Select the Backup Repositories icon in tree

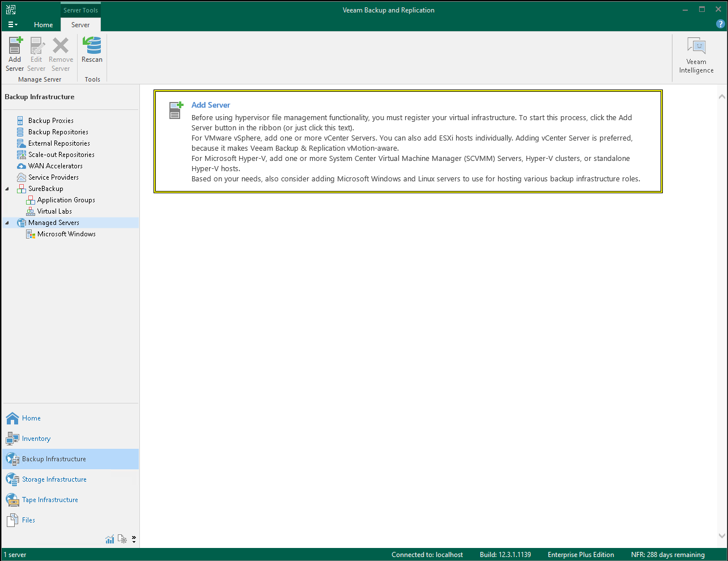21,132
